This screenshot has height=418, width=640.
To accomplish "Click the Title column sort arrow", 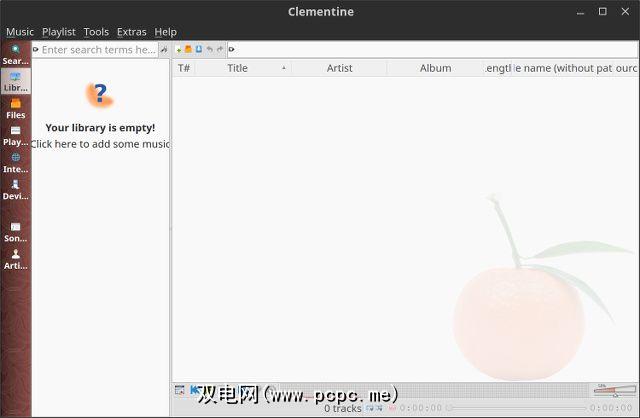I will pyautogui.click(x=284, y=68).
